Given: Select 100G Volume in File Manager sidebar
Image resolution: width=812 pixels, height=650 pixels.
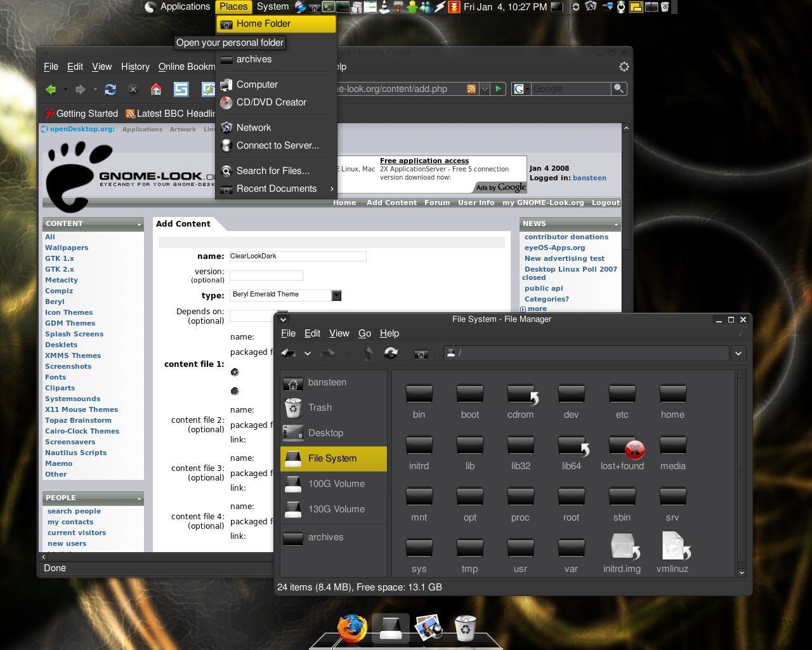Looking at the screenshot, I should (334, 484).
